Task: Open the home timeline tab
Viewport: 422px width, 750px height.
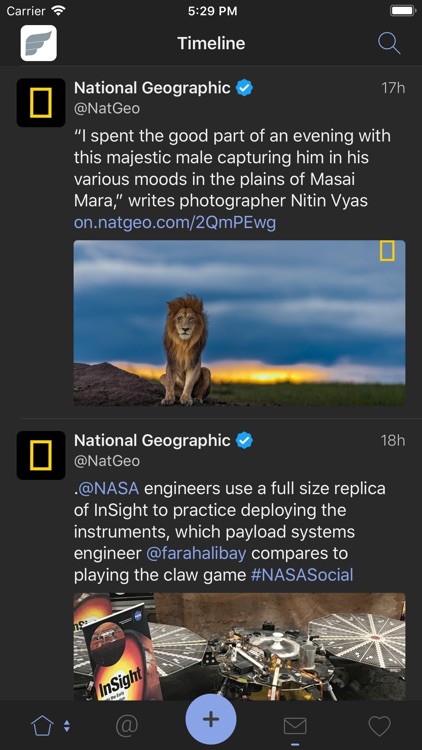Action: [x=42, y=727]
